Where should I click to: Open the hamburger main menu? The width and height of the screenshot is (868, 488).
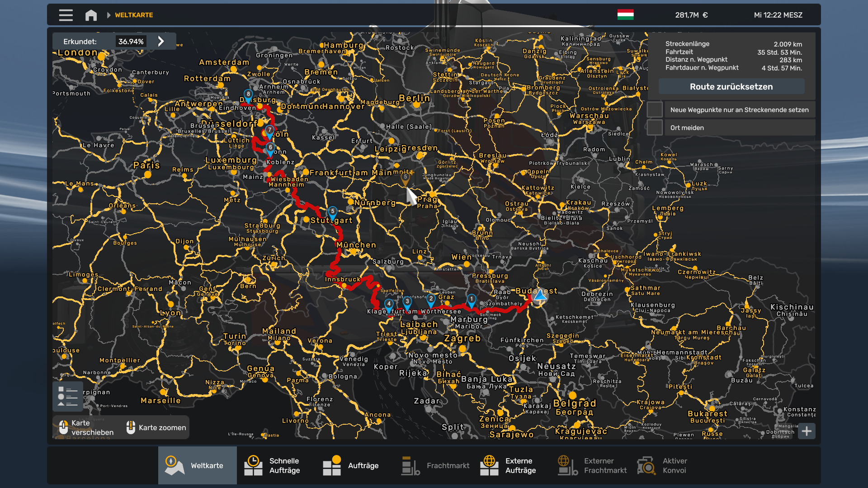66,15
